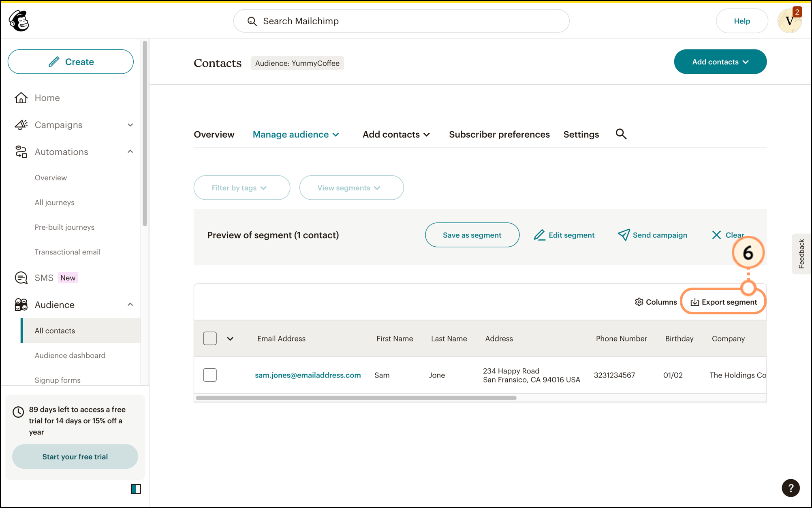Click the Mailchimp Freddie logo
The width and height of the screenshot is (812, 508).
19,21
